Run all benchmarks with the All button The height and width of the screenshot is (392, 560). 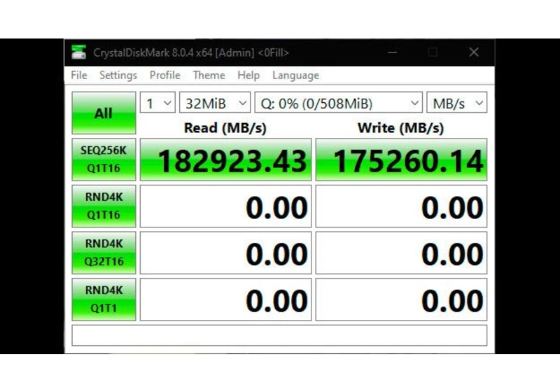coord(104,113)
